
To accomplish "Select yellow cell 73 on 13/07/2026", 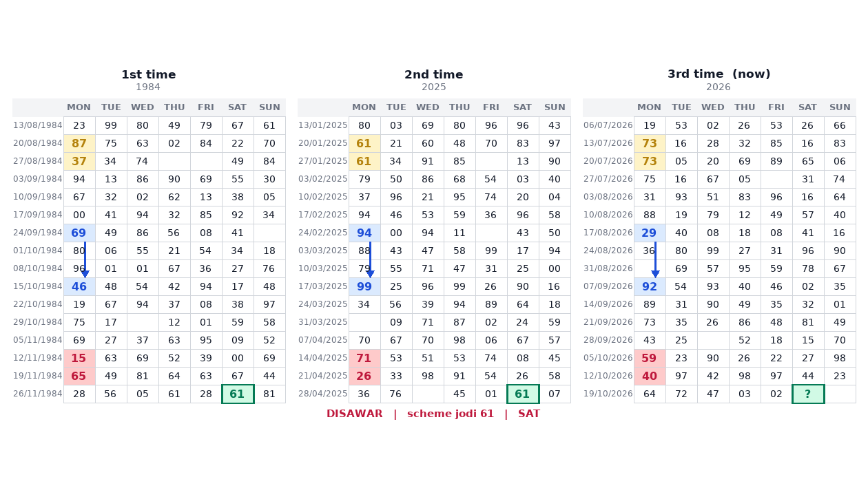I will pos(650,143).
